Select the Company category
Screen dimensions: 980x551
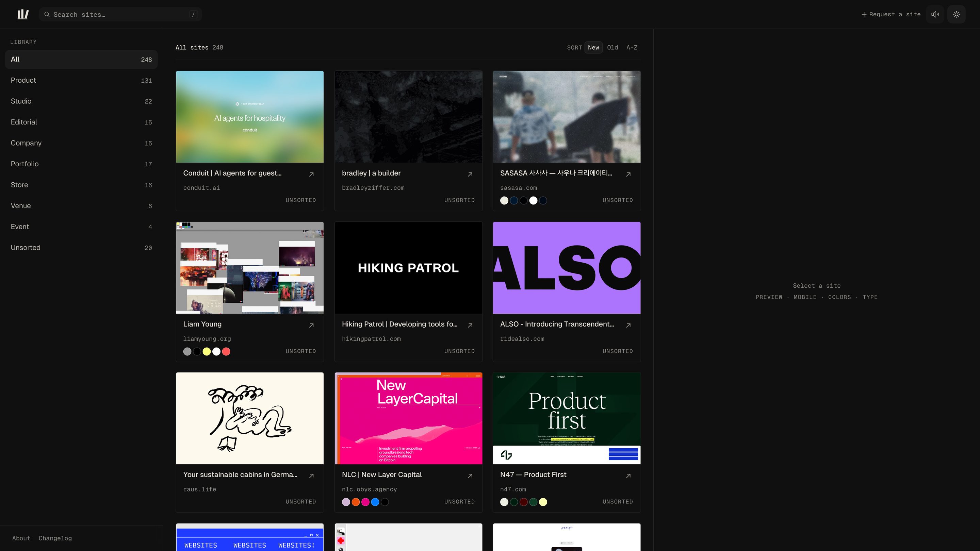coord(81,143)
